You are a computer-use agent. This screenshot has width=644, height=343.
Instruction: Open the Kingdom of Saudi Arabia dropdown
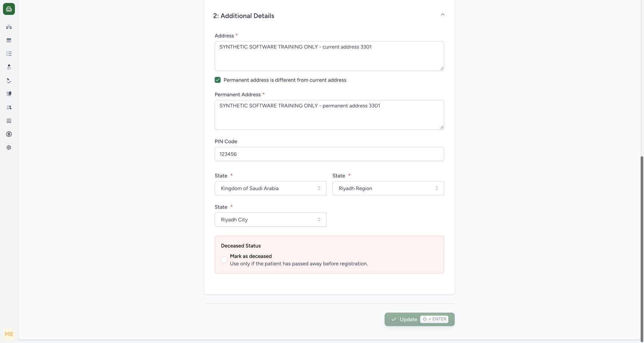pos(271,188)
